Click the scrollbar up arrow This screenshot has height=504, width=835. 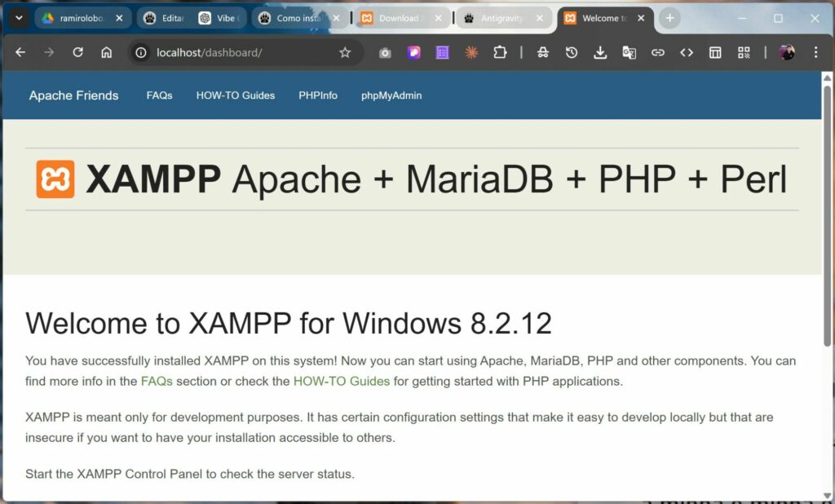coord(827,77)
